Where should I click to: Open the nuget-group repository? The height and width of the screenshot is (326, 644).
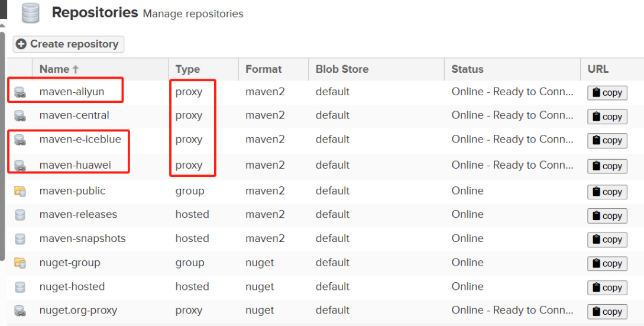coord(70,263)
